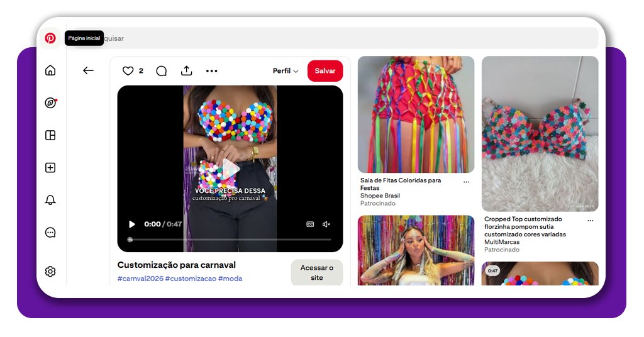
Task: Open the boards layout icon in sidebar
Action: (x=50, y=135)
